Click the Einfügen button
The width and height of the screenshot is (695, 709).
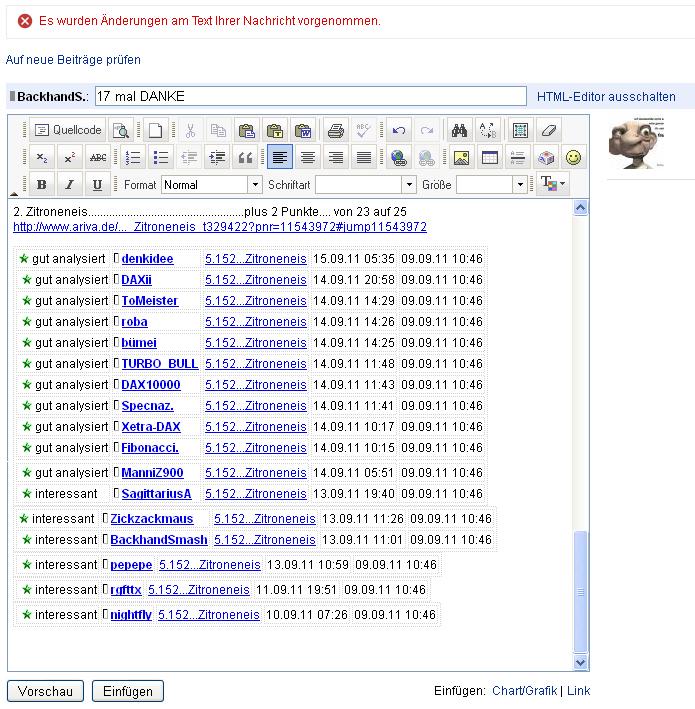(128, 691)
